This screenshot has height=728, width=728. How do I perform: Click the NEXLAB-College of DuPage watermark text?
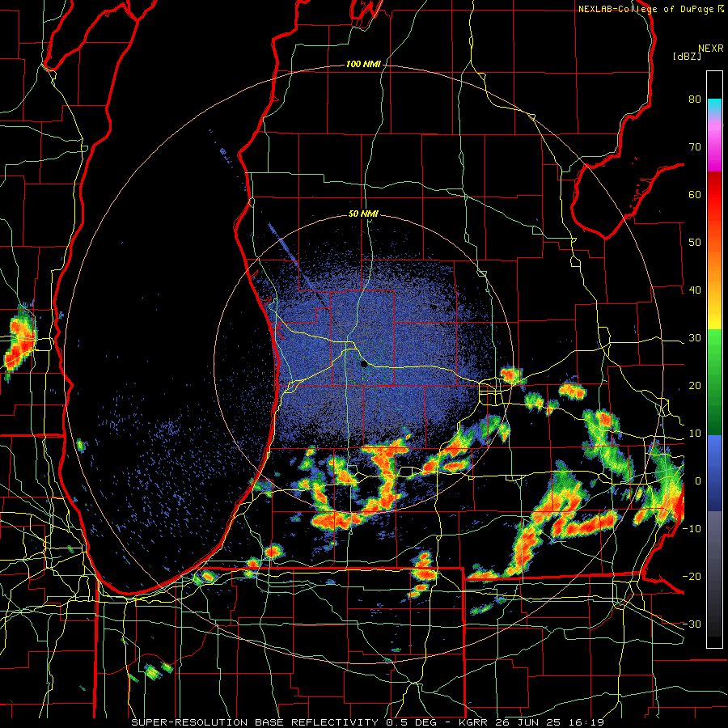(x=646, y=9)
